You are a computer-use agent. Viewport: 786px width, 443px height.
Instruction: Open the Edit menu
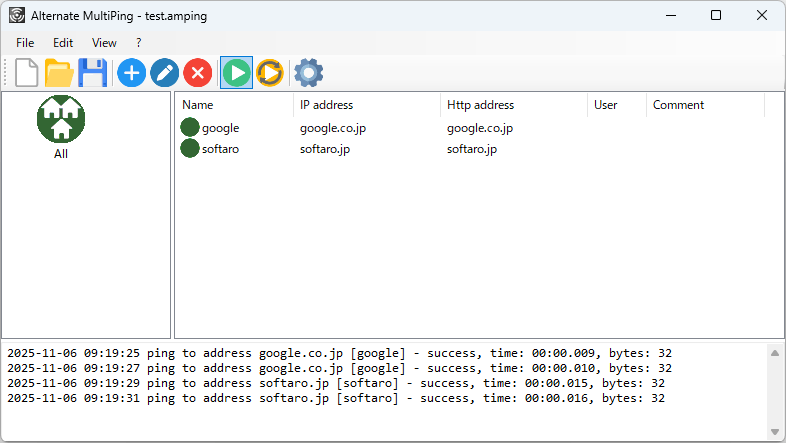click(x=63, y=43)
